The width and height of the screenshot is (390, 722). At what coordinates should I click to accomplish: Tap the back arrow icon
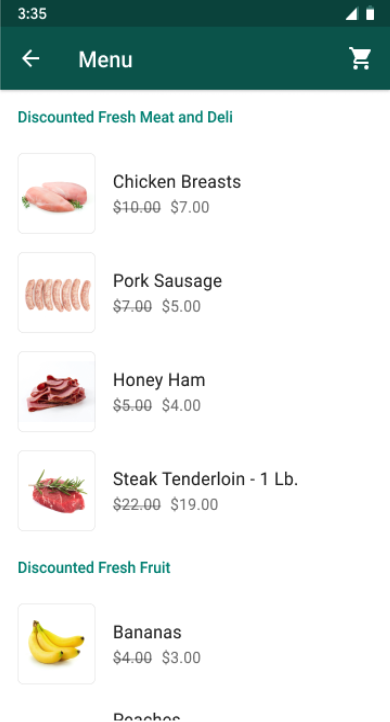[x=31, y=58]
